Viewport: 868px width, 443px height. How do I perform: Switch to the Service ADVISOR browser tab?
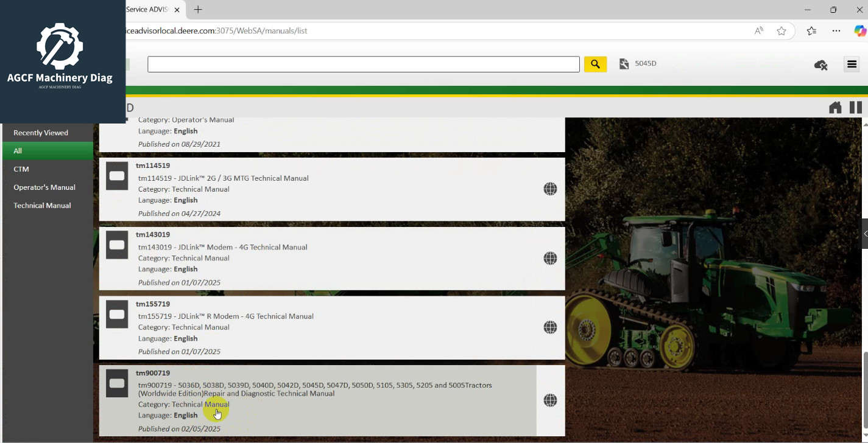tap(146, 10)
